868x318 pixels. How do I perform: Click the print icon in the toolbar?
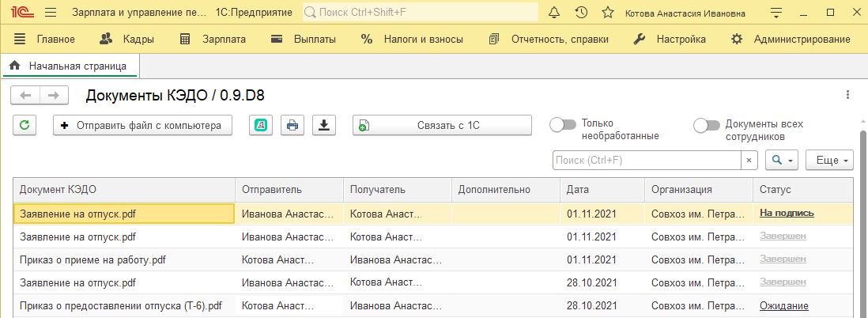pos(292,125)
